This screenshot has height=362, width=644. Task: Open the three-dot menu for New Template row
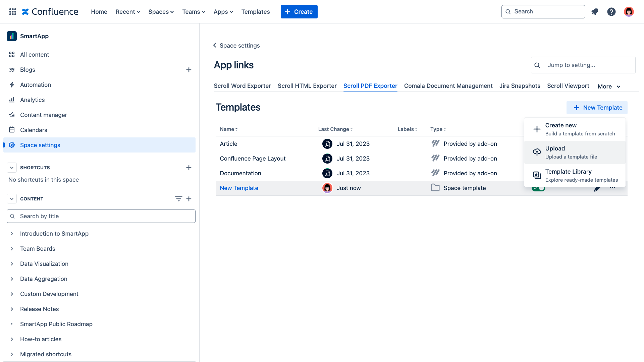612,188
